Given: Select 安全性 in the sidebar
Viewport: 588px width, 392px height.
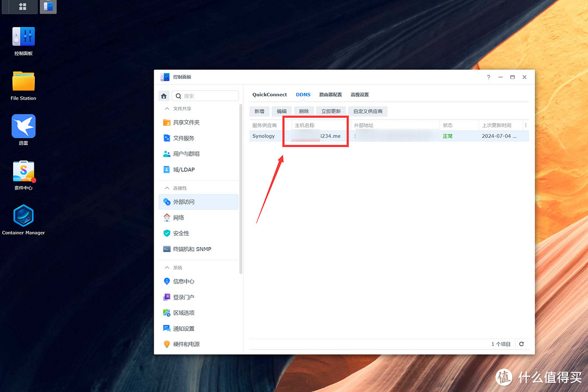Looking at the screenshot, I should pyautogui.click(x=182, y=233).
